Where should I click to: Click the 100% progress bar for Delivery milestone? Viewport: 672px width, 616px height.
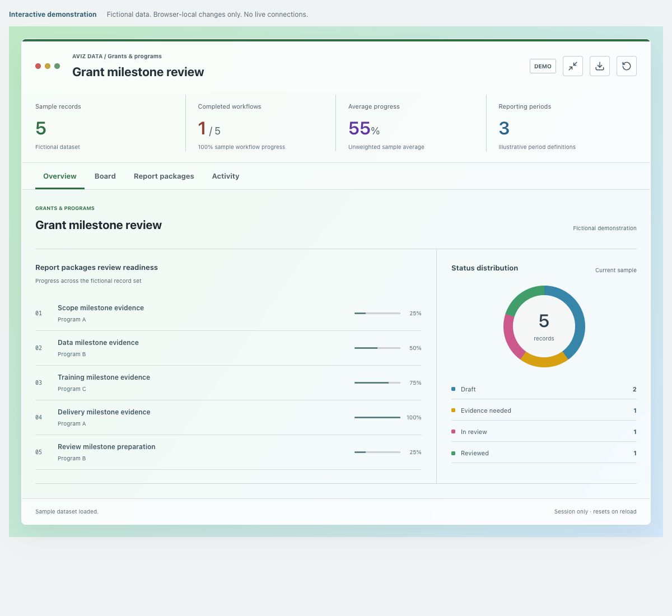(377, 418)
